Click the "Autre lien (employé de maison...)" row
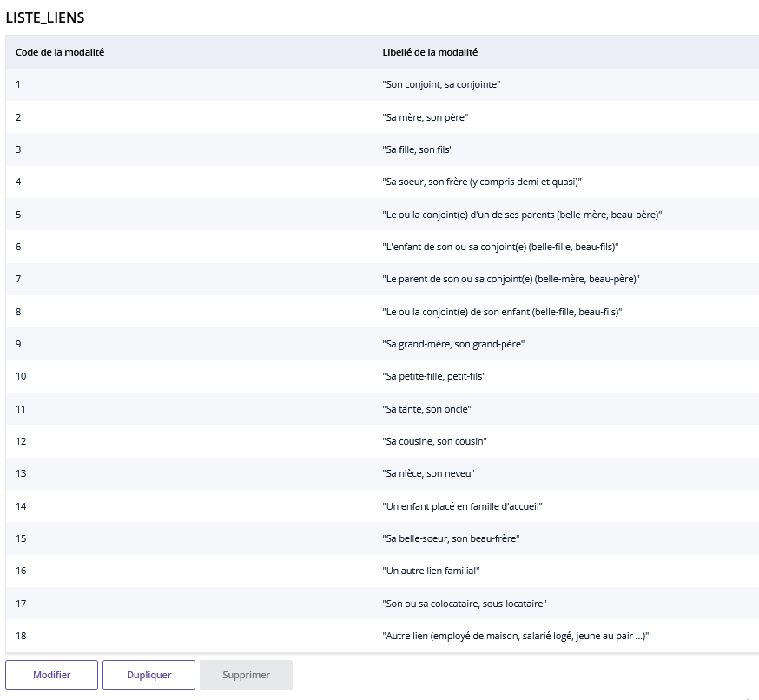The image size is (759, 700). click(516, 636)
